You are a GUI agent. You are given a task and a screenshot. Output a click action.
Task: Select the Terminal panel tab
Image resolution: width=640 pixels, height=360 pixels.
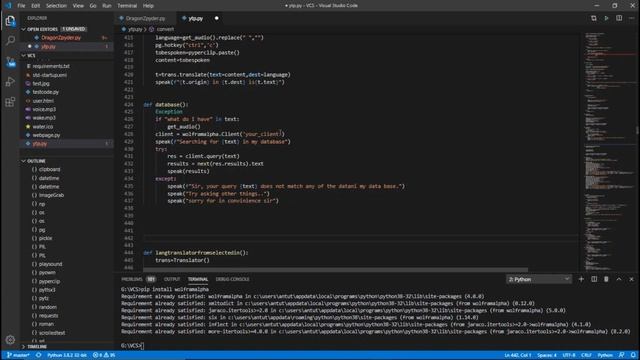tap(198, 279)
